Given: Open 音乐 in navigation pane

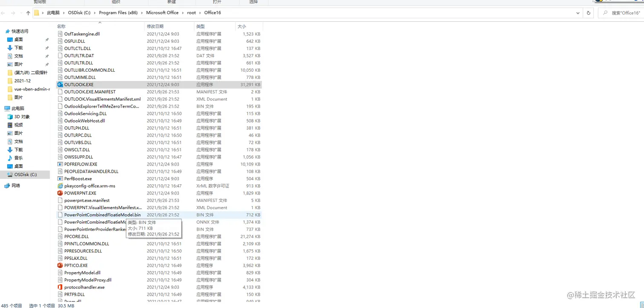Looking at the screenshot, I should pos(18,158).
